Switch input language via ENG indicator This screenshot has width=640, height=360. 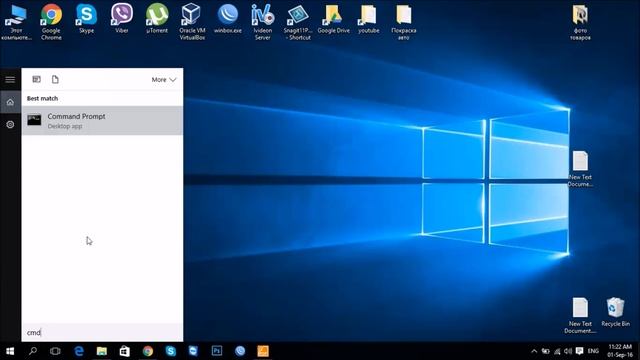[593, 351]
